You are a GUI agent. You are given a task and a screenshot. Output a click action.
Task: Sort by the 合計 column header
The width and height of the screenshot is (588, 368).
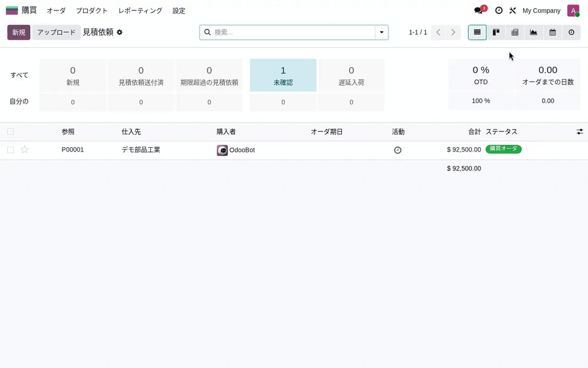coord(474,132)
